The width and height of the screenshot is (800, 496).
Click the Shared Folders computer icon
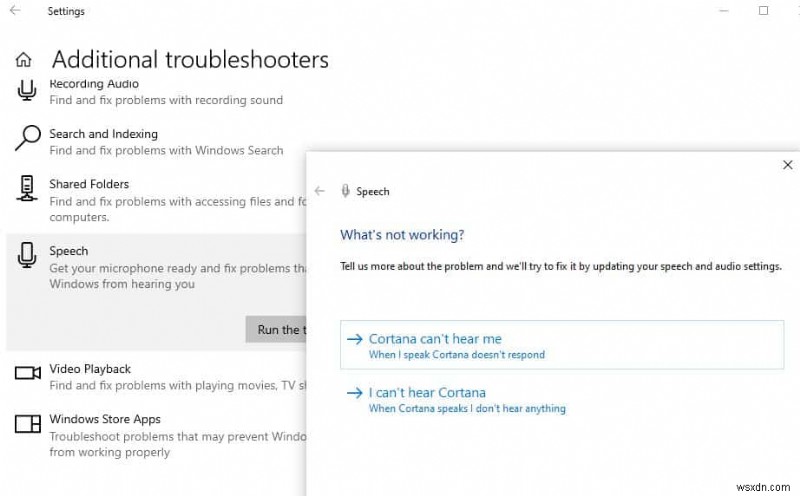27,190
